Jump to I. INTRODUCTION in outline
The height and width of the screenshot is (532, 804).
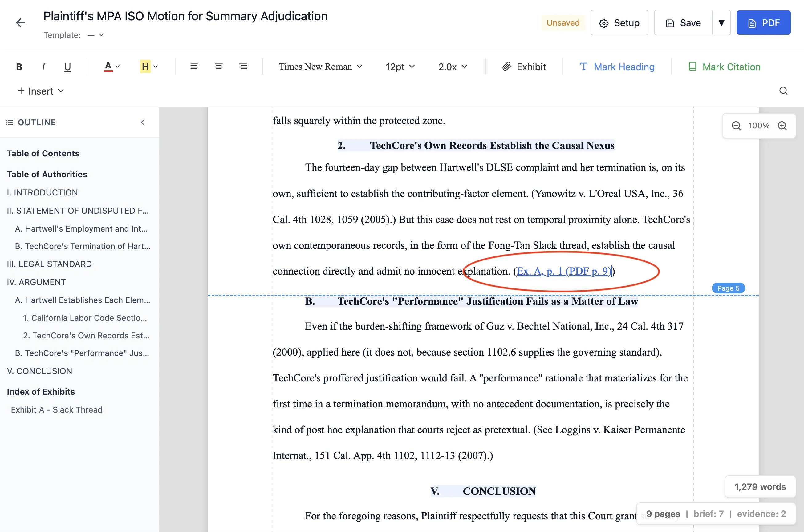[x=43, y=192]
